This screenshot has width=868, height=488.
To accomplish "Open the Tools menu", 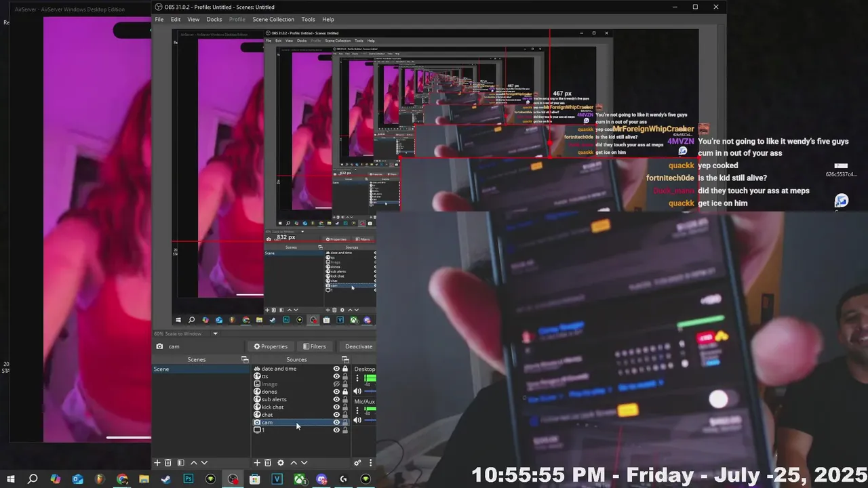I will coord(308,19).
